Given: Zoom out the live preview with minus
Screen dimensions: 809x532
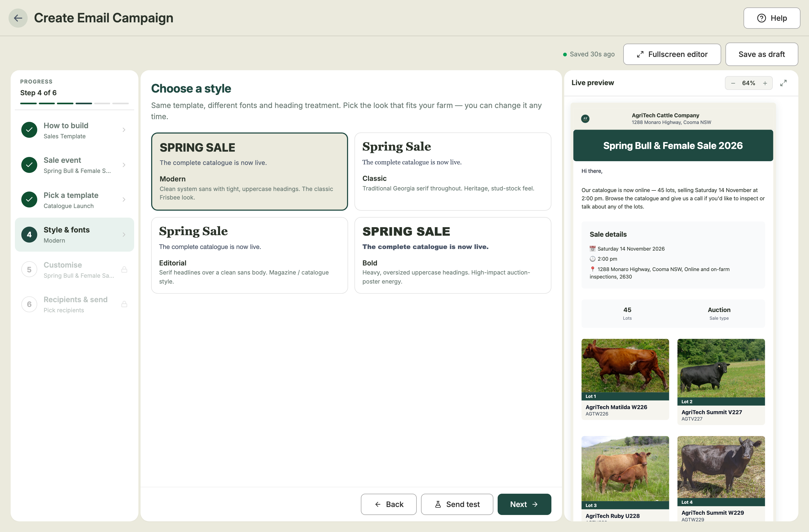Looking at the screenshot, I should [733, 83].
